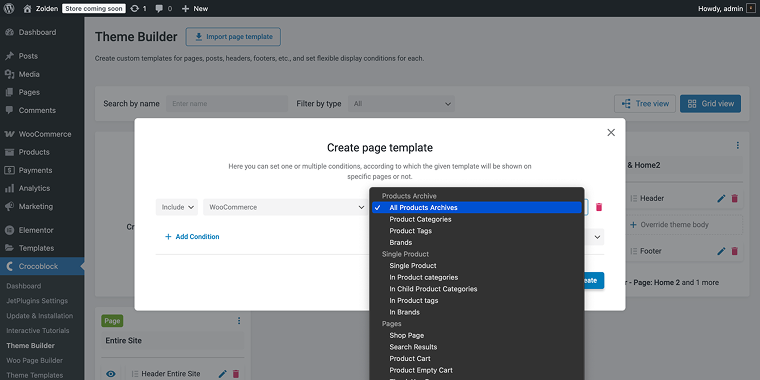Open the Include condition dropdown
The height and width of the screenshot is (380, 760).
(x=177, y=207)
